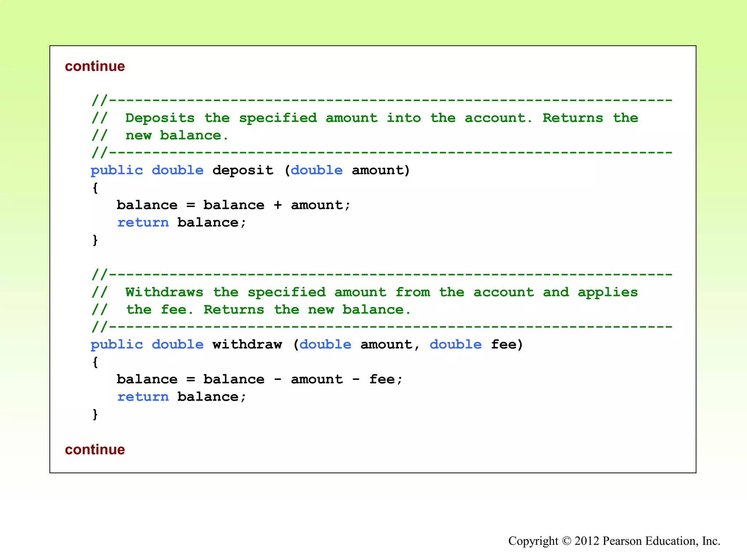The width and height of the screenshot is (747, 560).
Task: Click the "return" keyword in the withdraw method
Action: [x=143, y=397]
